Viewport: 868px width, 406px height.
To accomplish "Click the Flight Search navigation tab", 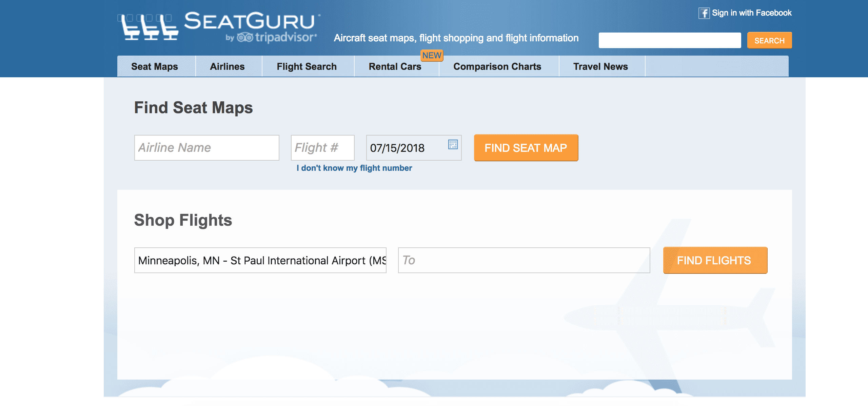I will (307, 66).
